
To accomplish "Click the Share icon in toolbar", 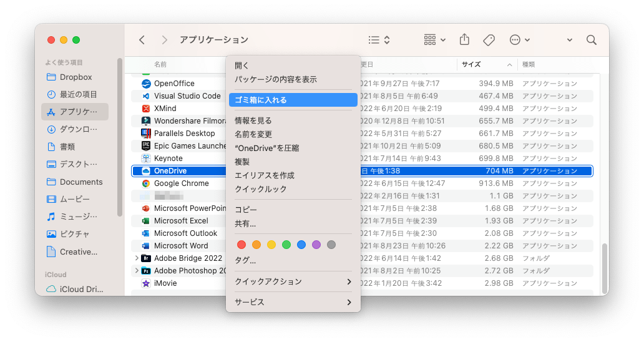I will [464, 40].
